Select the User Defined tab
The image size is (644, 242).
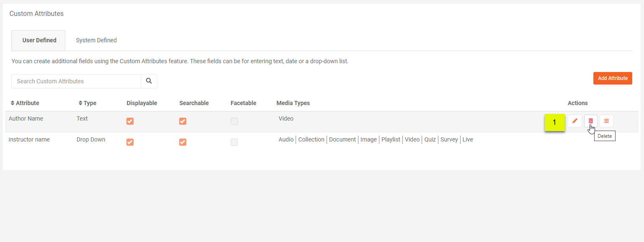pyautogui.click(x=39, y=41)
